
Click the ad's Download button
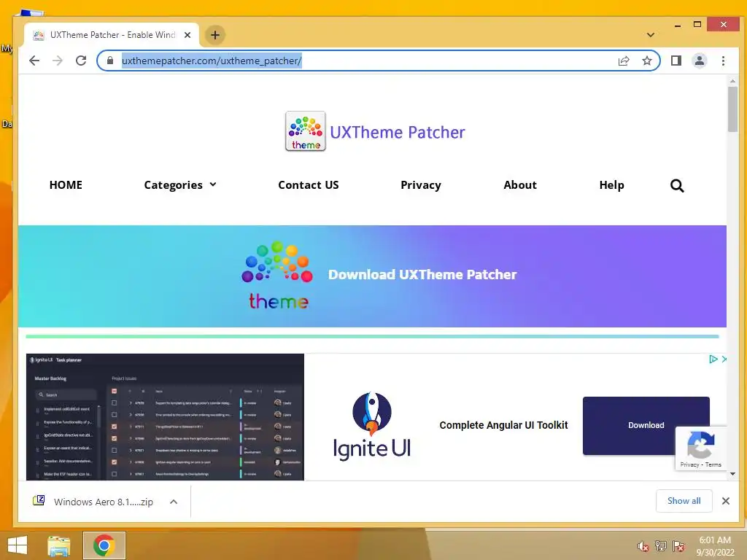tap(646, 425)
